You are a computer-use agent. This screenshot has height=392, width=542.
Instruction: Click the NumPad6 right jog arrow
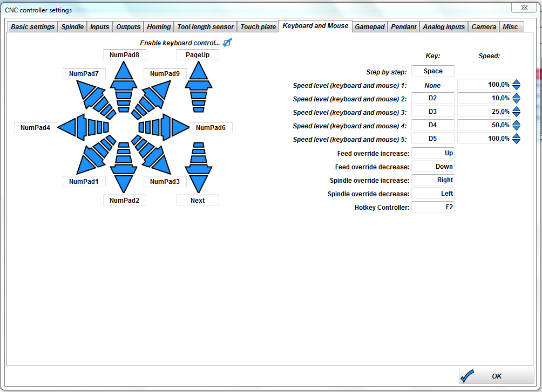pos(172,127)
